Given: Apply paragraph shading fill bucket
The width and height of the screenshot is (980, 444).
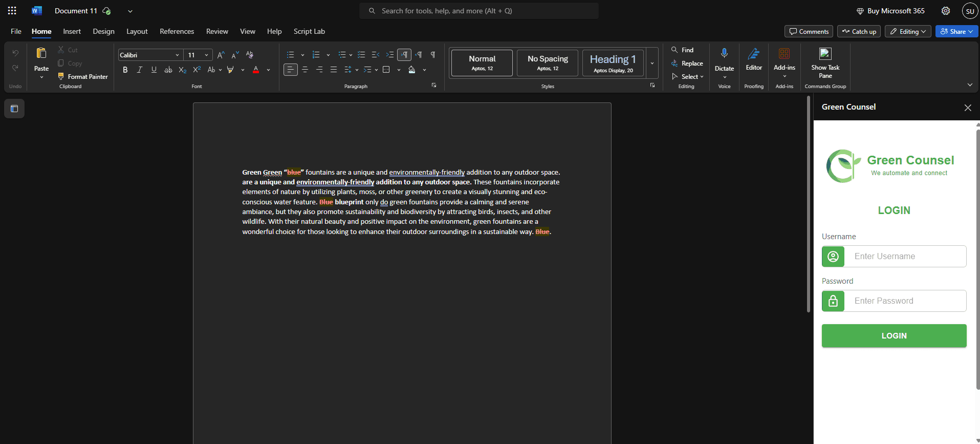Looking at the screenshot, I should (412, 70).
